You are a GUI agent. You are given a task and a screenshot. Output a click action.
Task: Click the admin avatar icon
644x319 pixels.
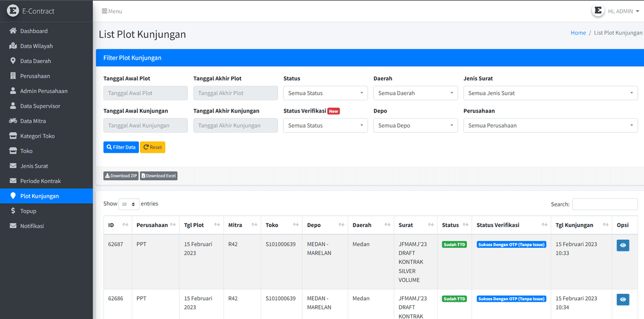[598, 11]
